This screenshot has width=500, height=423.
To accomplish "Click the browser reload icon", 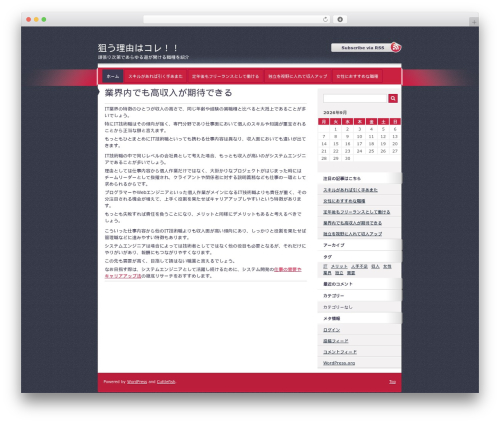I will (325, 19).
